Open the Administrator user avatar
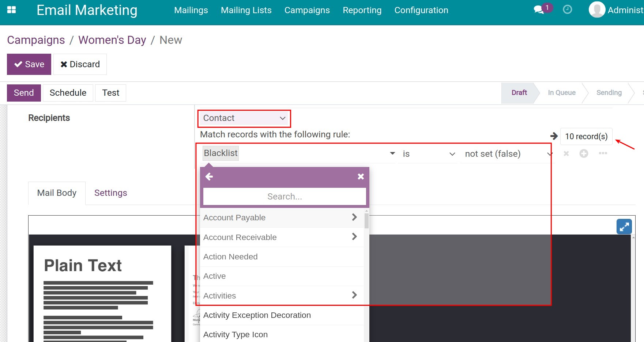This screenshot has height=342, width=644. [596, 9]
